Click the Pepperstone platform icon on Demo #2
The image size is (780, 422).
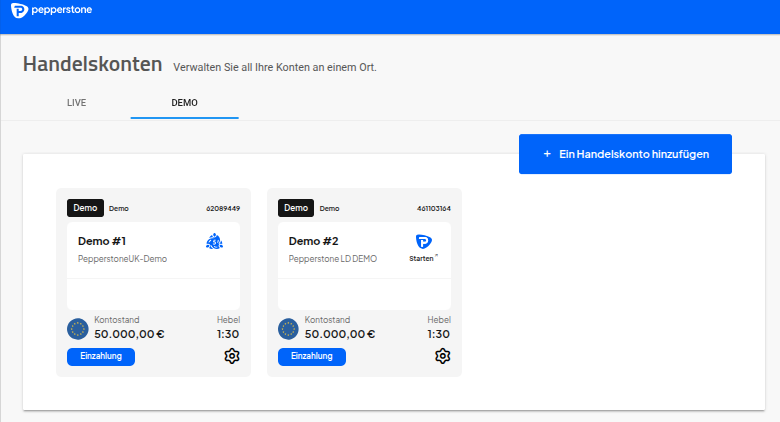point(423,241)
